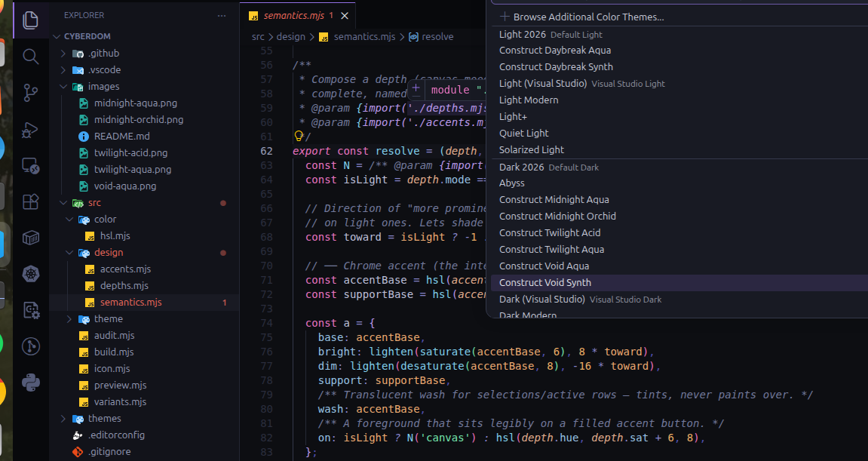Click the Explorer more actions ellipsis

[x=222, y=16]
